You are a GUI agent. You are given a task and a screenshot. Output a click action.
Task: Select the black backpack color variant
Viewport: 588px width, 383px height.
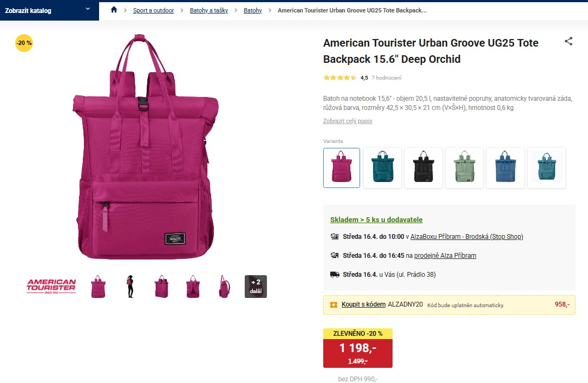423,168
